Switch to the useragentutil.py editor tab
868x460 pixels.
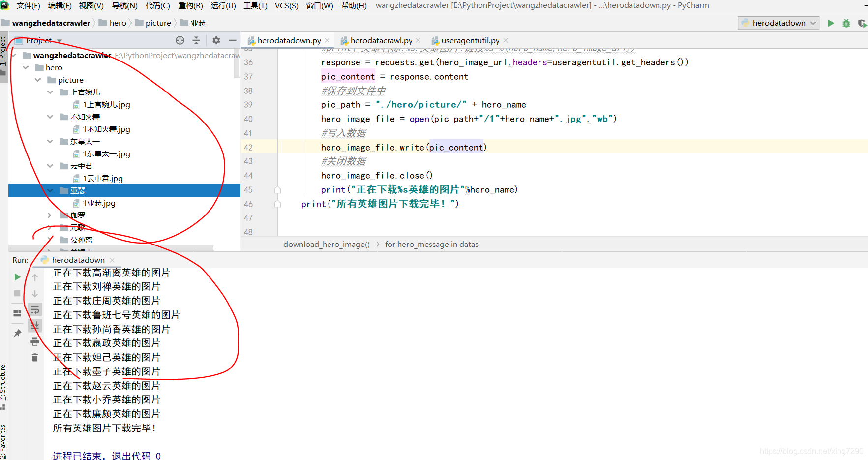point(470,40)
